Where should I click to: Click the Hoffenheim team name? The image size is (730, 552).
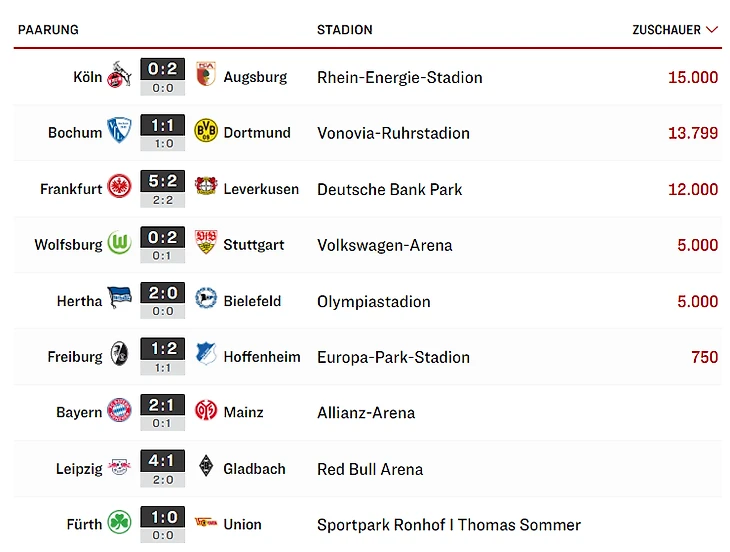(262, 356)
